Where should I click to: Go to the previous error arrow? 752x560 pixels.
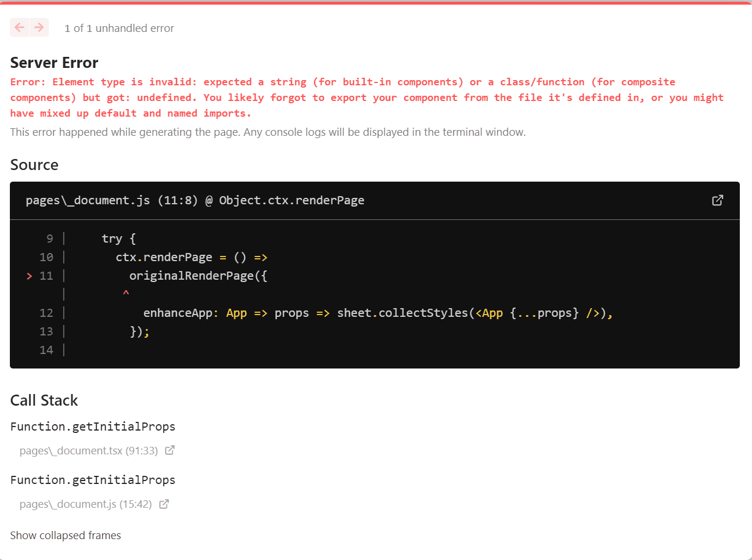click(x=20, y=27)
